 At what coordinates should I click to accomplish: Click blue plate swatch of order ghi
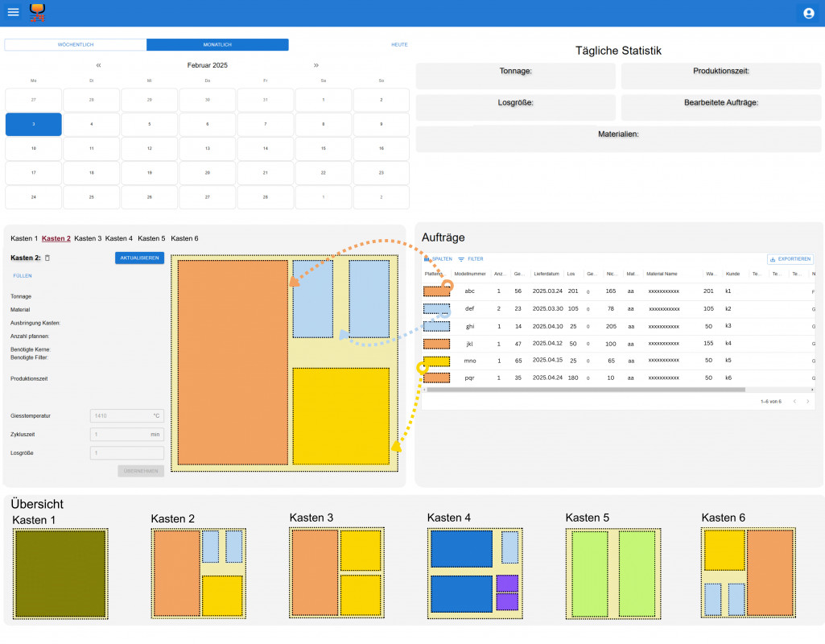[437, 327]
